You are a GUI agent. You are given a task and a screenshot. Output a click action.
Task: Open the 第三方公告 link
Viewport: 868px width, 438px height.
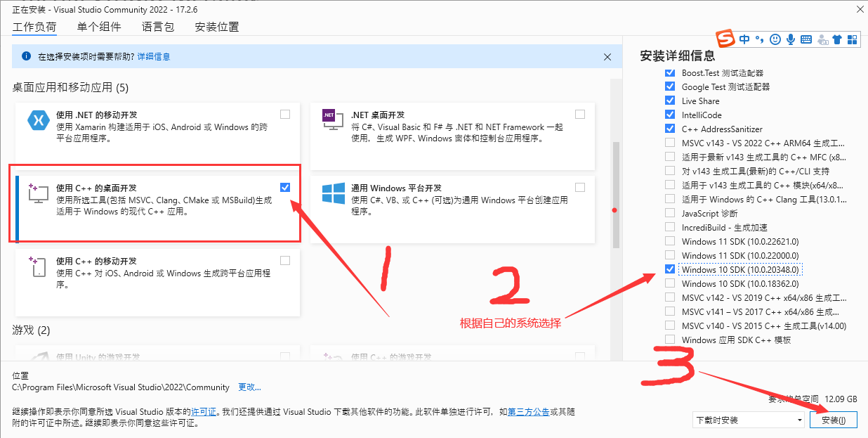[529, 412]
